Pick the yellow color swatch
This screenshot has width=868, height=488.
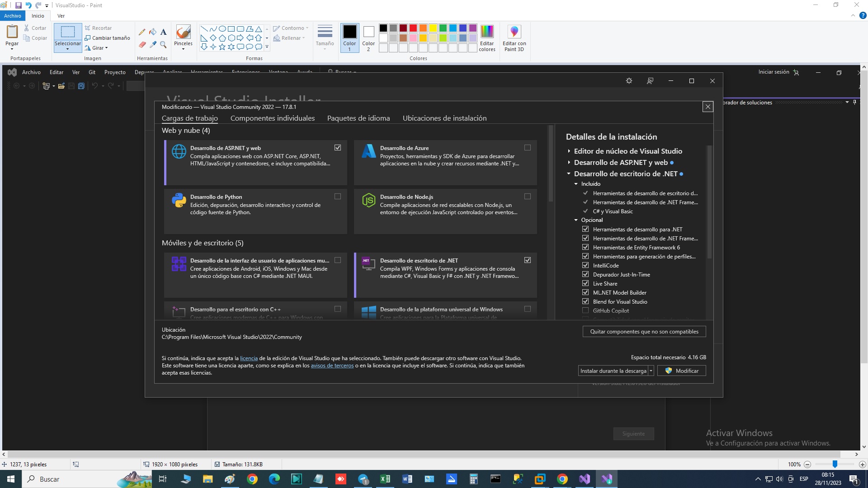pyautogui.click(x=433, y=28)
